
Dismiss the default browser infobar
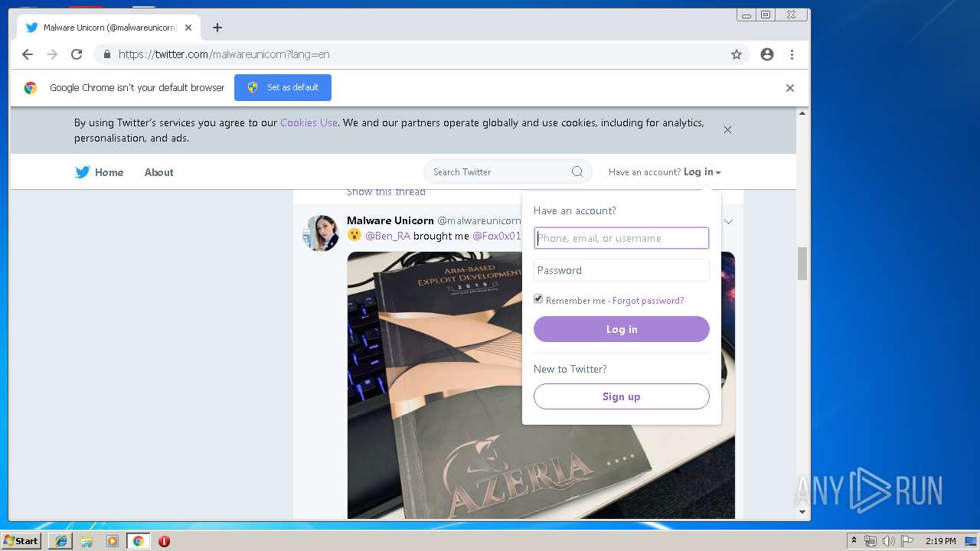point(790,88)
